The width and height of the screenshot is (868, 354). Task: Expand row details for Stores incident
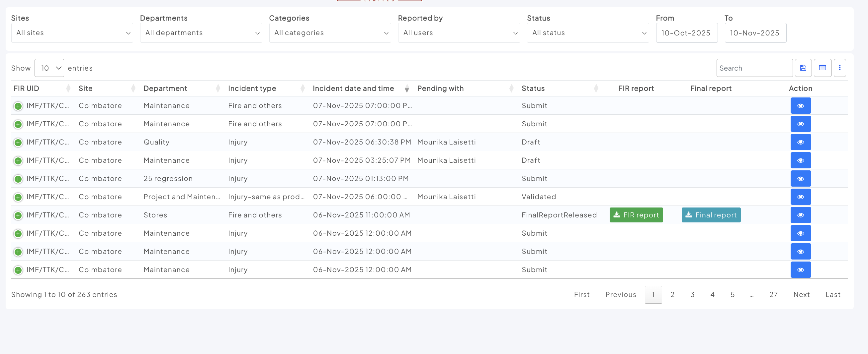point(18,215)
